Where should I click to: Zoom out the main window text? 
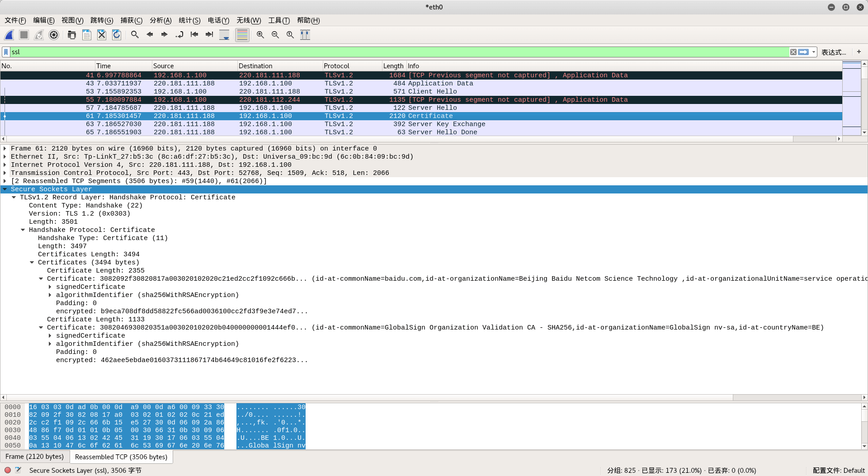[275, 35]
